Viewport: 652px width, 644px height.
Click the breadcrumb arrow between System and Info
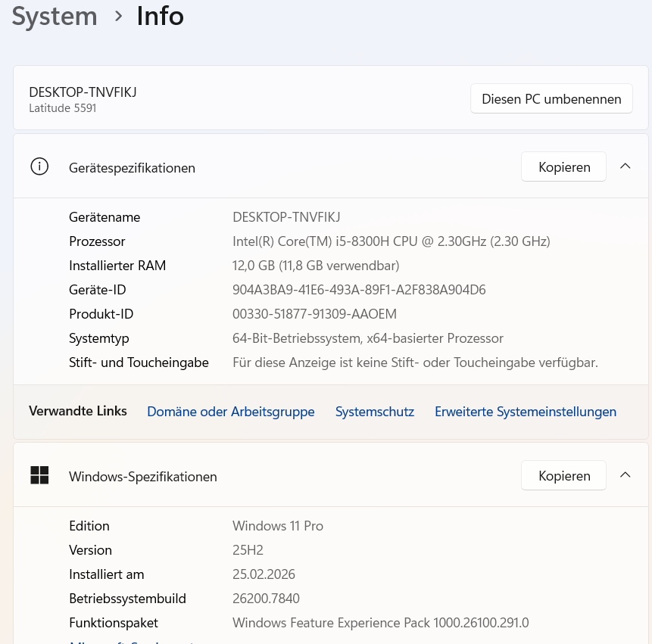[x=118, y=17]
